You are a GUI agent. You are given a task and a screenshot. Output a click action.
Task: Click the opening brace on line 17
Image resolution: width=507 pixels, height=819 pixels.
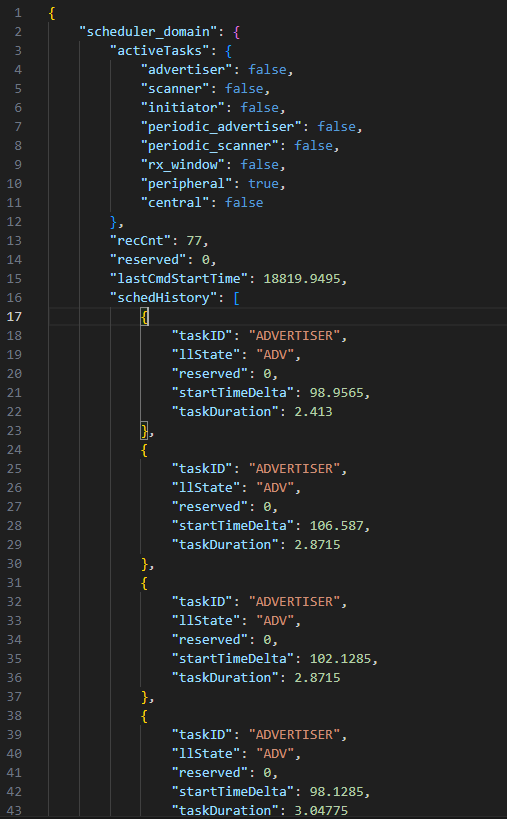click(x=145, y=317)
